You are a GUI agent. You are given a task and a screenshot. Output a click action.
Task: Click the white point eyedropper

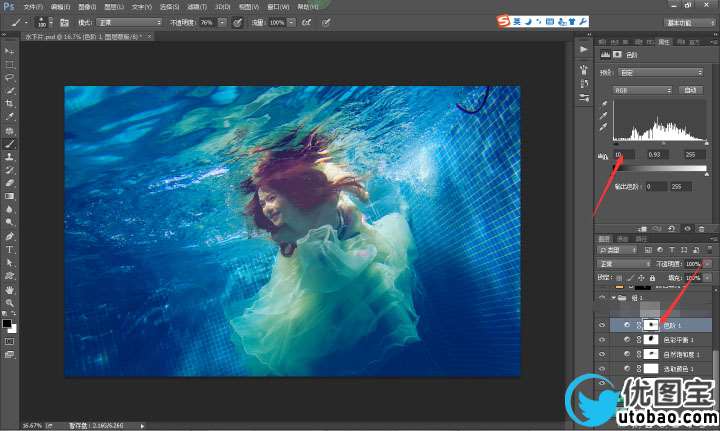[x=604, y=127]
